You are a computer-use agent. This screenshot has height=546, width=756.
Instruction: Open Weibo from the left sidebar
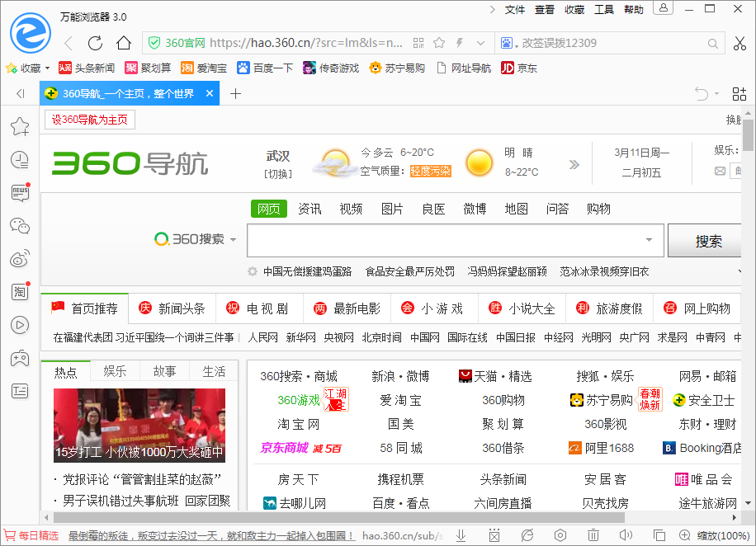(20, 259)
